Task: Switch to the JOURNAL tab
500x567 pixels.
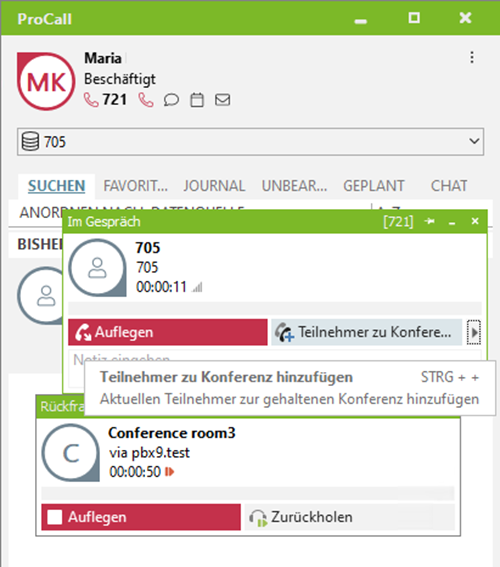Action: click(x=214, y=186)
